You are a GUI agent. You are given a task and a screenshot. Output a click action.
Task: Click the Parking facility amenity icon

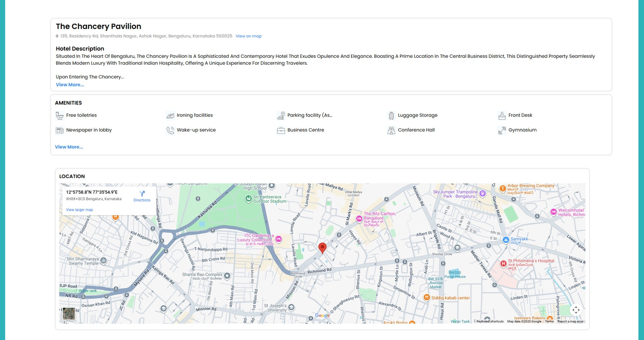281,115
